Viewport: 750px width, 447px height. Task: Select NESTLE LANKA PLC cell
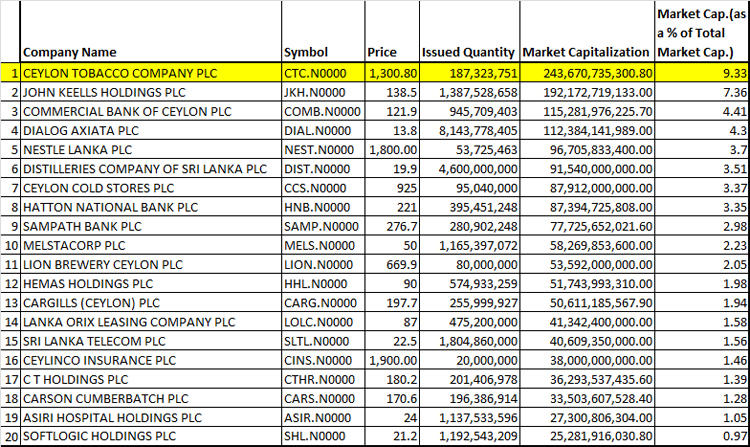(151, 150)
